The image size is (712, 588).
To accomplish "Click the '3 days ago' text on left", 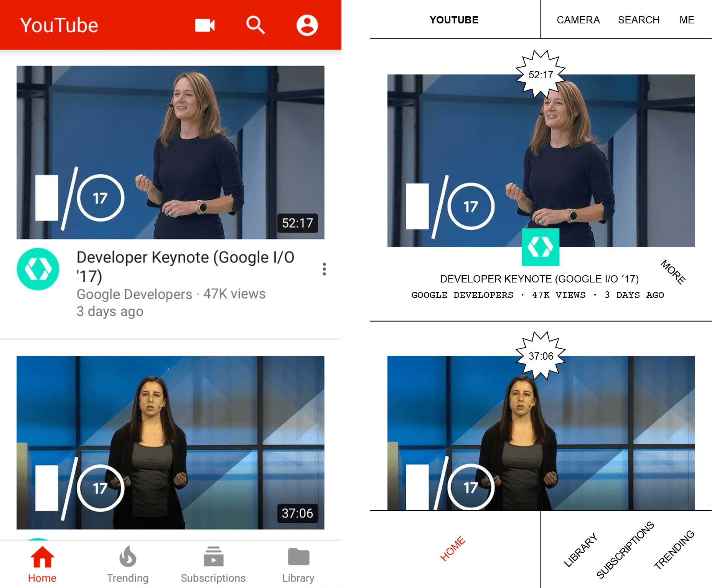I will 110,311.
